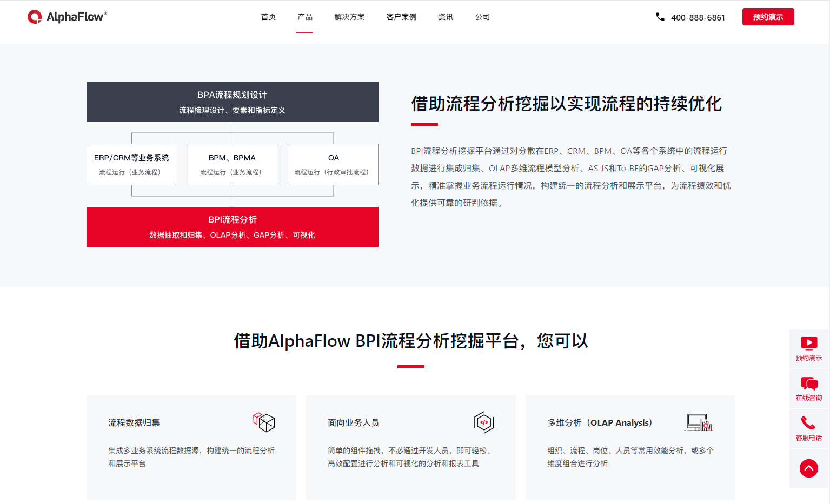Open the 预约演示 video icon in side panel

(809, 343)
